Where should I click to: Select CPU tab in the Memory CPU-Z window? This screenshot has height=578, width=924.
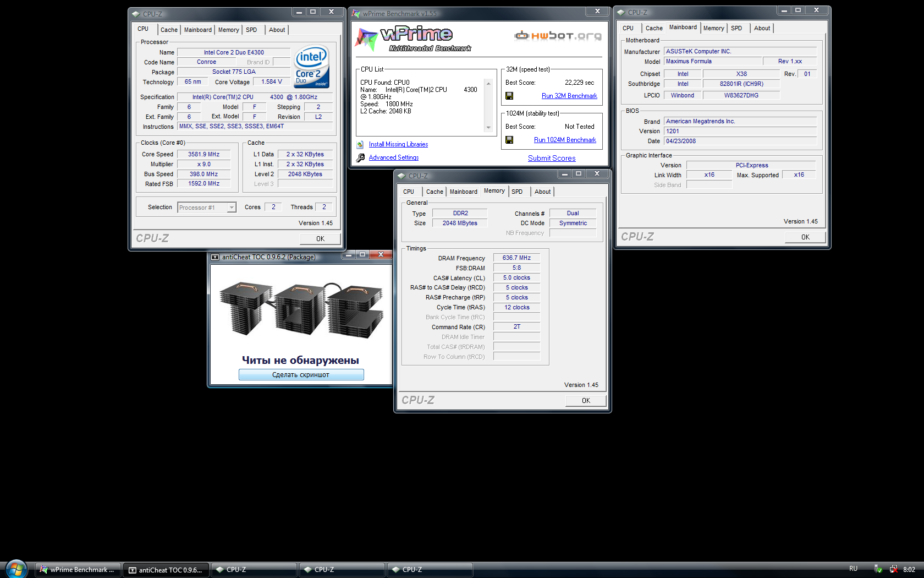pos(409,192)
